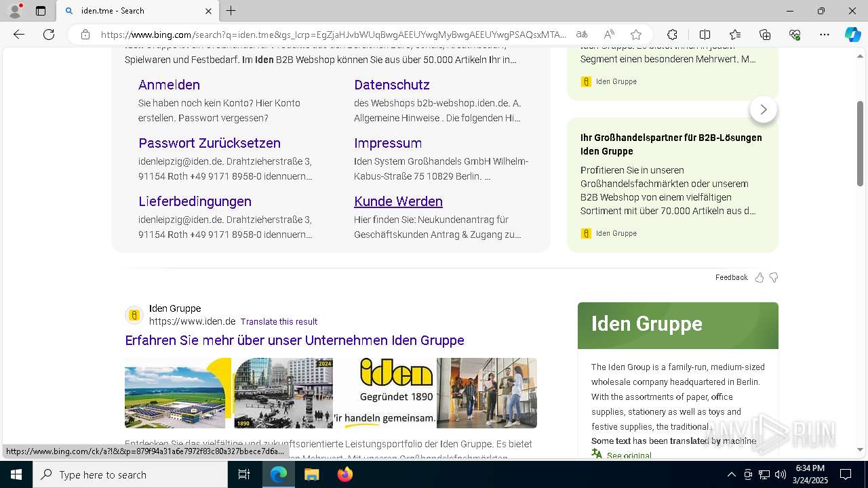Toggle split screen view

pyautogui.click(x=705, y=35)
